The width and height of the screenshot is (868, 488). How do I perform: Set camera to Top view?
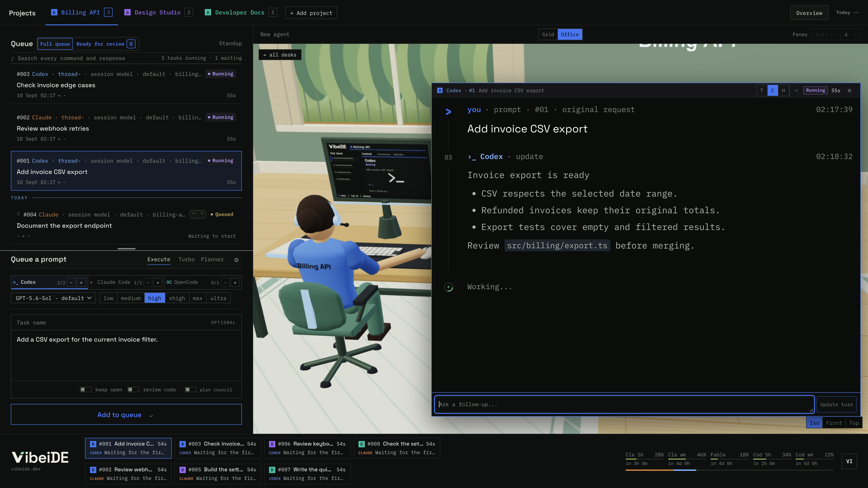click(854, 423)
